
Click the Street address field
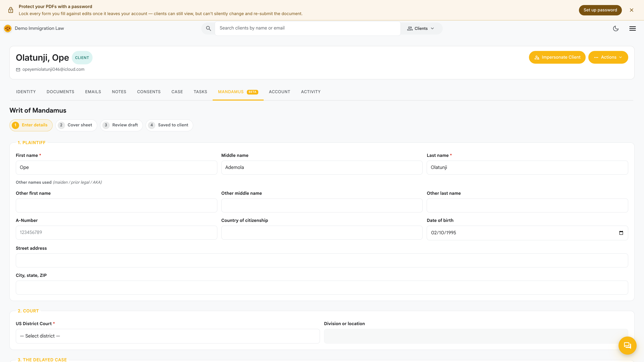pos(322,261)
